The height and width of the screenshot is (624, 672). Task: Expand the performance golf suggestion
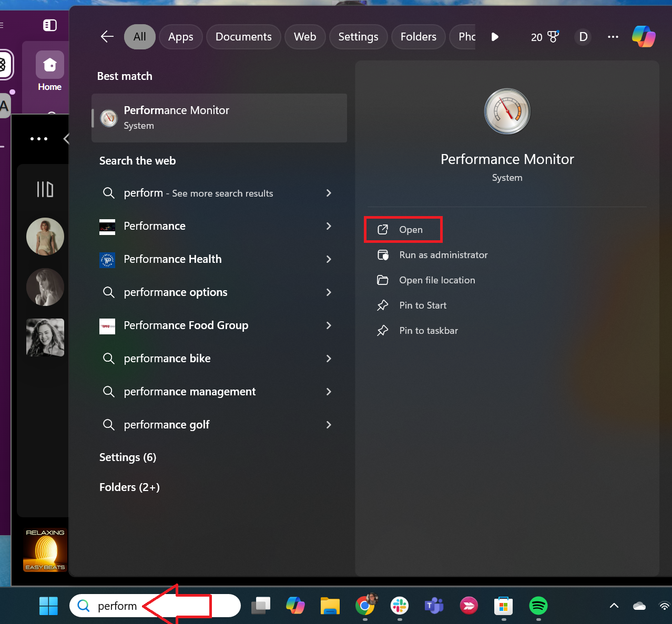(x=328, y=425)
